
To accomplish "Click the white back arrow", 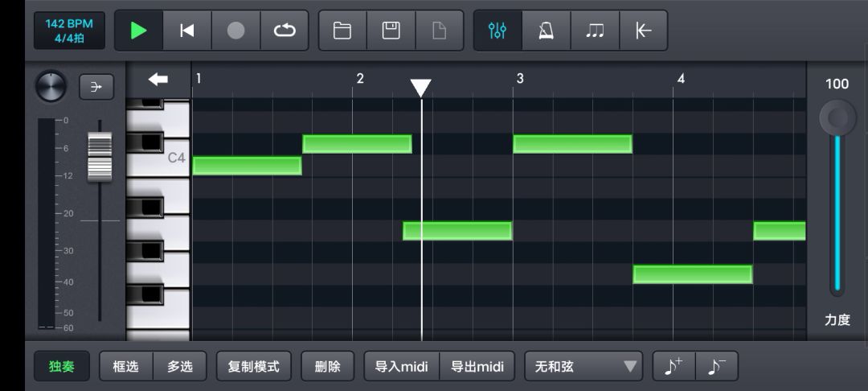I will tap(158, 79).
